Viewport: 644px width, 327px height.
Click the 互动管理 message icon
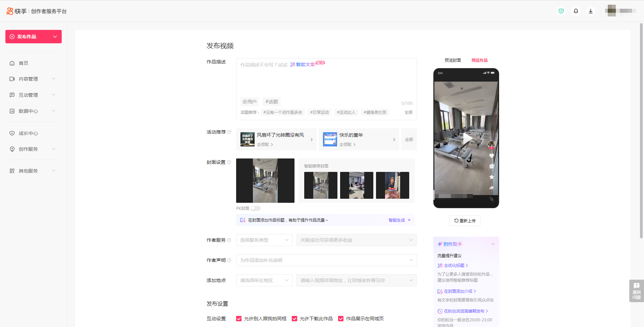coord(12,95)
